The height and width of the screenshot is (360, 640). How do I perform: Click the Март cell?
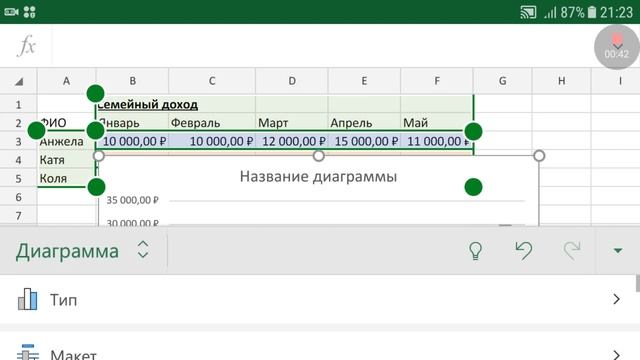[292, 123]
